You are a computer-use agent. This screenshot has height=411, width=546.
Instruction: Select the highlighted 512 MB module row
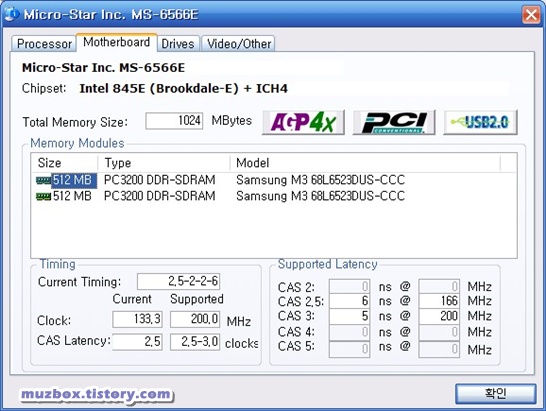[x=273, y=180]
